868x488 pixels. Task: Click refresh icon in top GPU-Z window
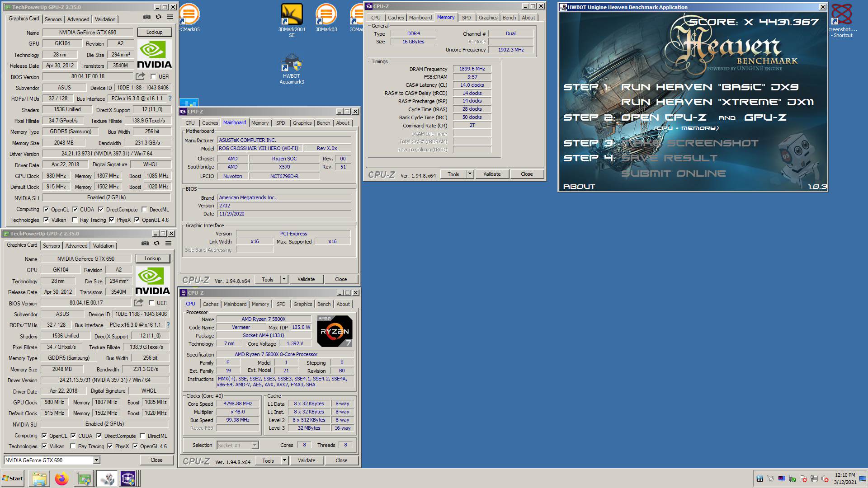[158, 17]
